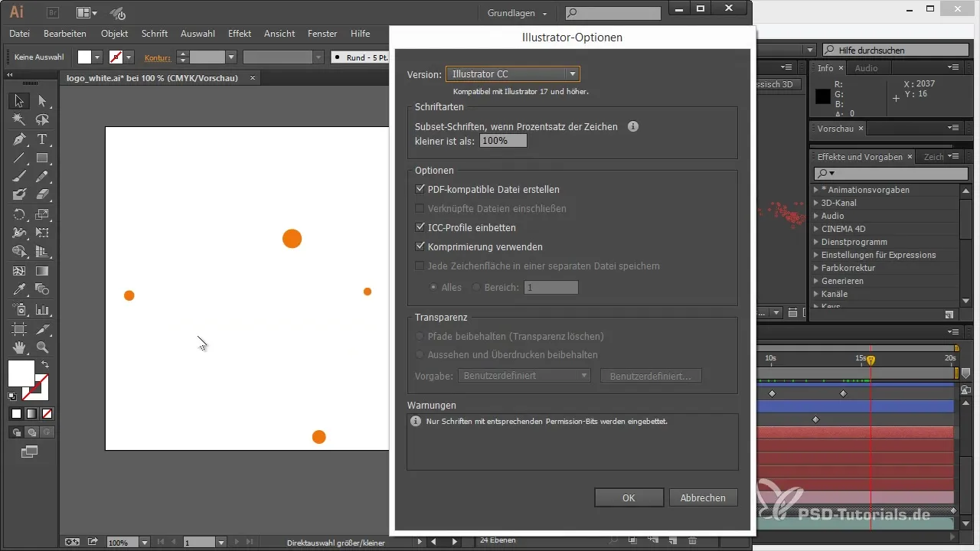Viewport: 980px width, 551px height.
Task: Select the Magic Wand tool
Action: (19, 120)
